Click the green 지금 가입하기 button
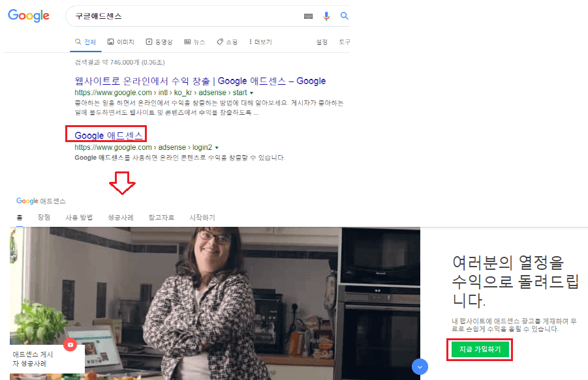 tap(480, 349)
